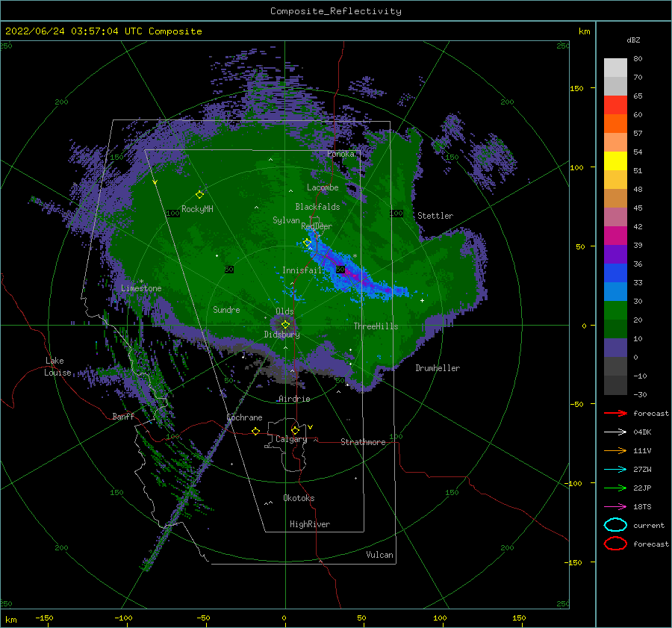Click the Innisfail town label
Screen dimensions: 672x628
pyautogui.click(x=302, y=270)
